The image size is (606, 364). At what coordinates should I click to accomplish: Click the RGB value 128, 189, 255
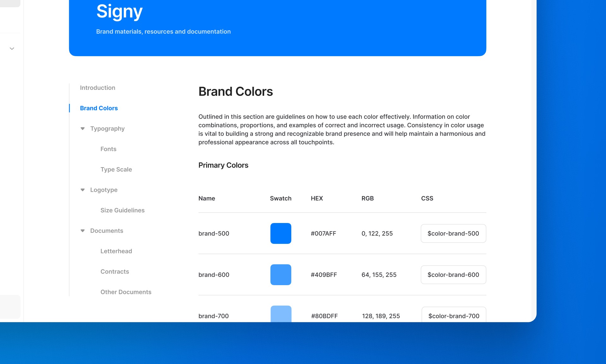click(x=381, y=316)
